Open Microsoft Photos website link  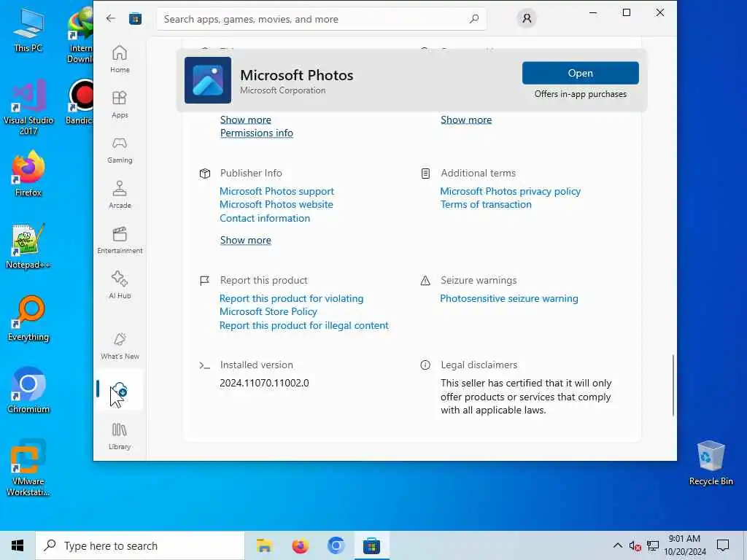(276, 204)
